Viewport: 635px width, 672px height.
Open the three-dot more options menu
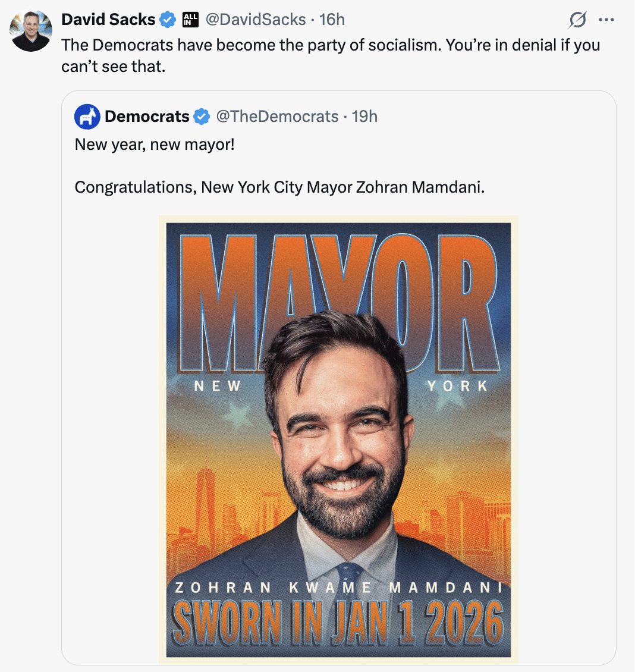tap(606, 20)
